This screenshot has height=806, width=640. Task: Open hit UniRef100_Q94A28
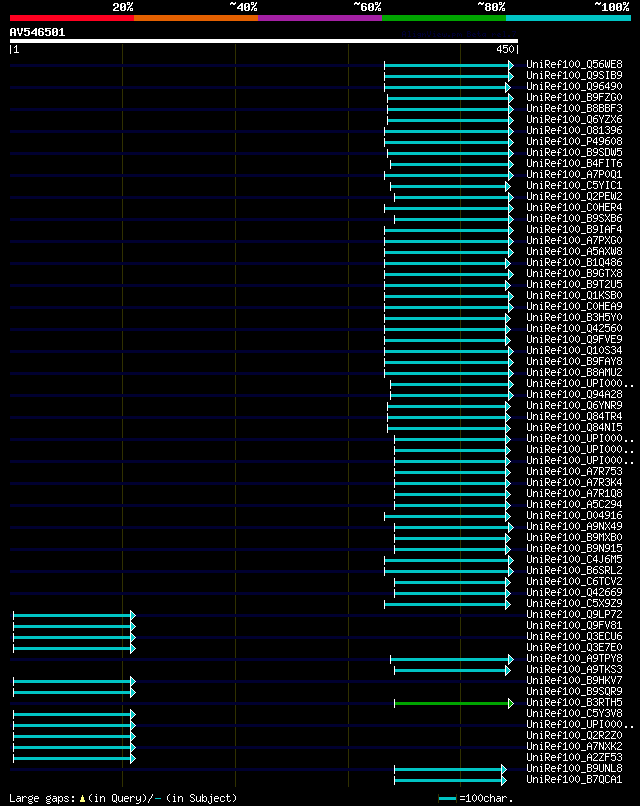coord(574,394)
